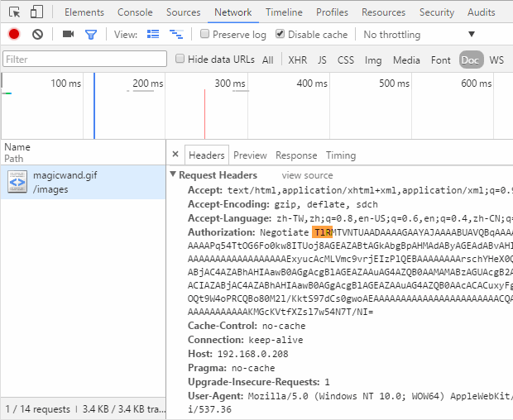Select the magicwand.gif request row
This screenshot has height=420, width=513.
[x=65, y=182]
